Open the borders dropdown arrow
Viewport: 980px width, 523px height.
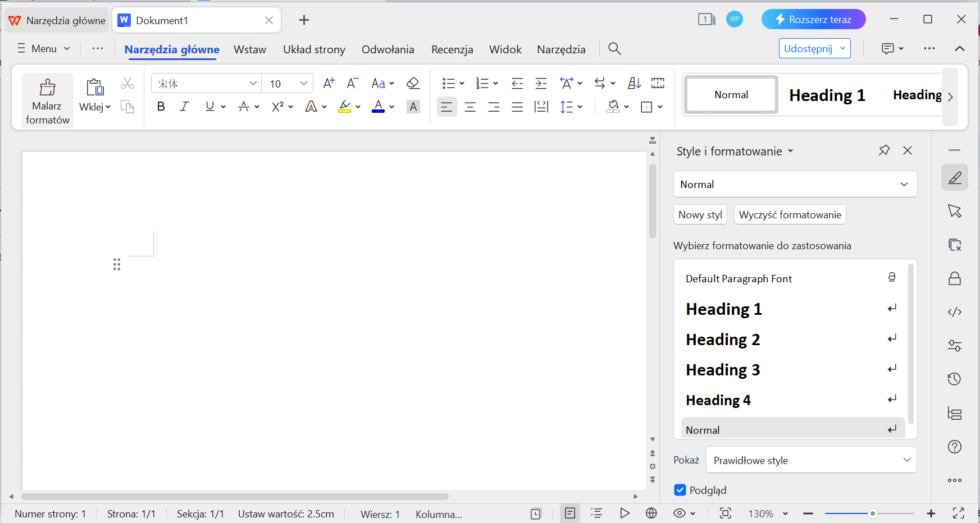click(x=660, y=107)
